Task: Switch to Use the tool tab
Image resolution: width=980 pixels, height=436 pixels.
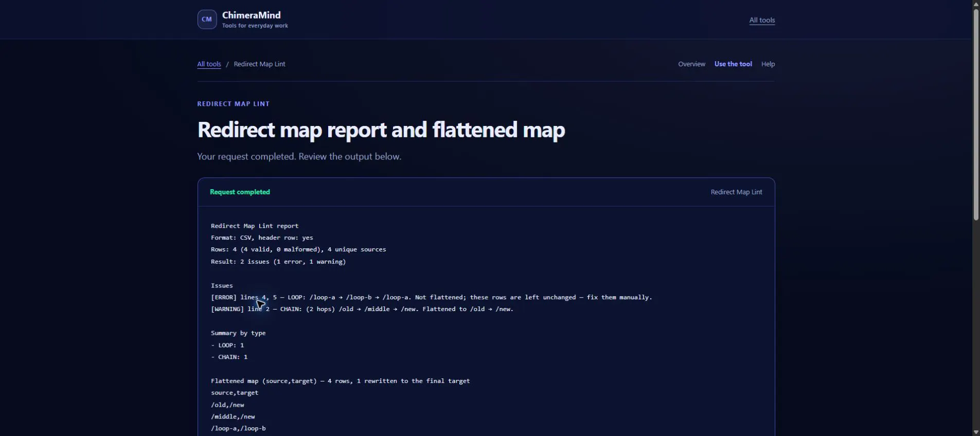Action: pyautogui.click(x=733, y=64)
